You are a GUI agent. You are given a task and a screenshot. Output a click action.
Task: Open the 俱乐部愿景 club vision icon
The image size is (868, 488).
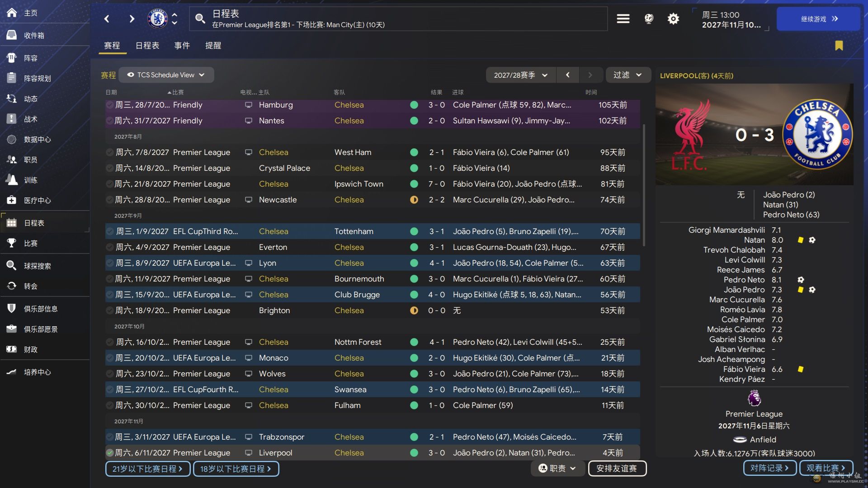click(12, 329)
